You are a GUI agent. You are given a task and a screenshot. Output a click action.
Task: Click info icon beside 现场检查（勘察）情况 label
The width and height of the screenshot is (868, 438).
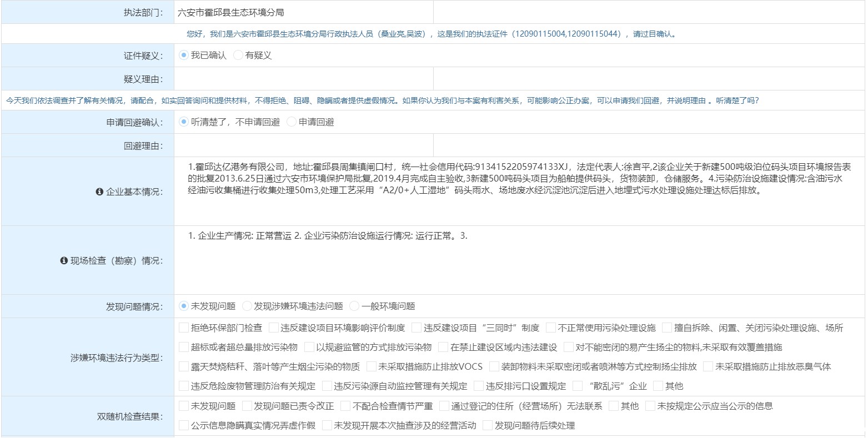point(63,261)
